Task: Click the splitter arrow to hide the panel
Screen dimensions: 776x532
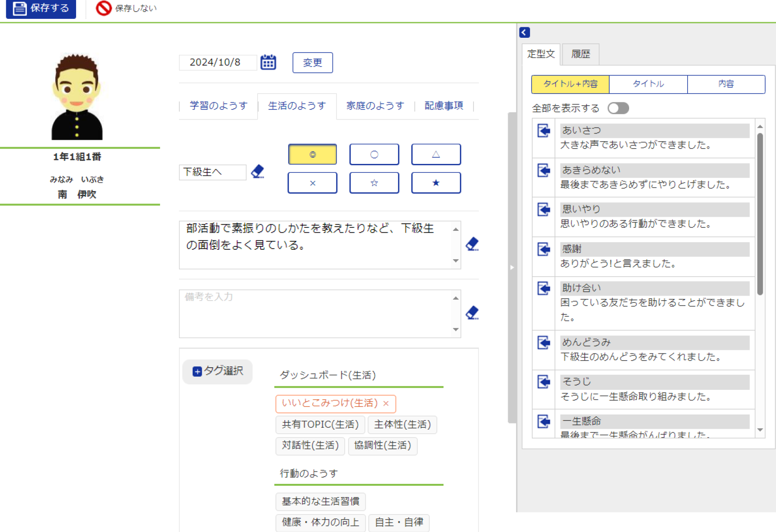Action: pyautogui.click(x=512, y=268)
